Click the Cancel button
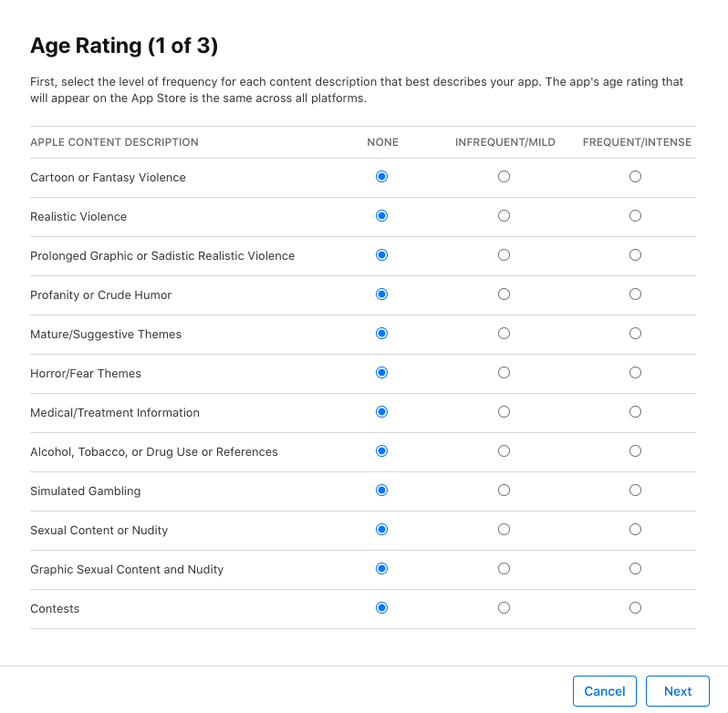Screen dimensions: 728x713 point(605,691)
